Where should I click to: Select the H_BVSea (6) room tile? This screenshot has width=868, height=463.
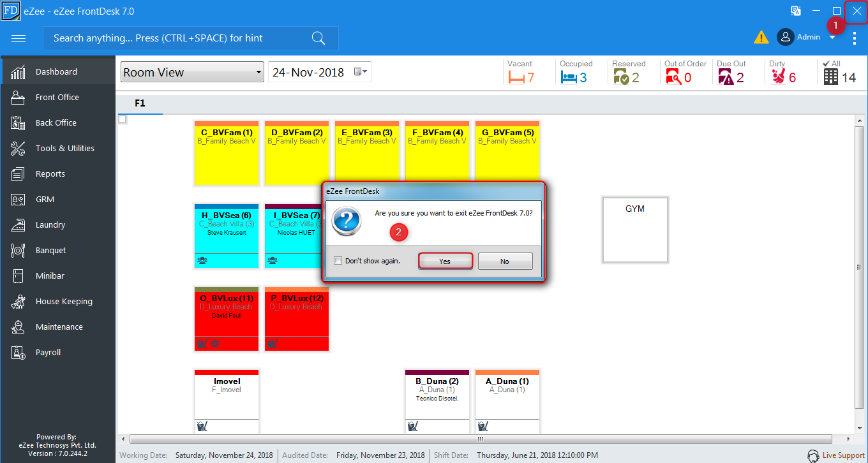(227, 236)
